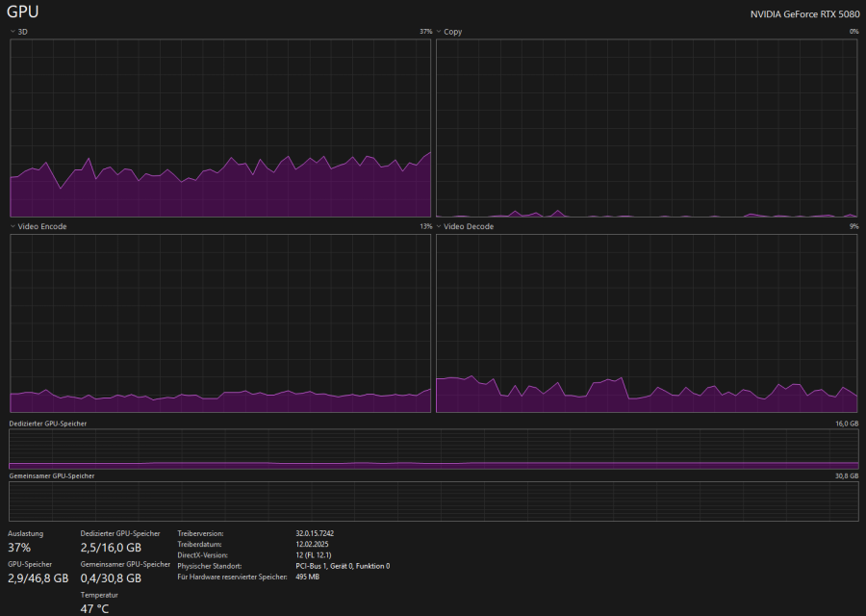
Task: Click inside the Copy engine graph
Action: pyautogui.click(x=646, y=127)
